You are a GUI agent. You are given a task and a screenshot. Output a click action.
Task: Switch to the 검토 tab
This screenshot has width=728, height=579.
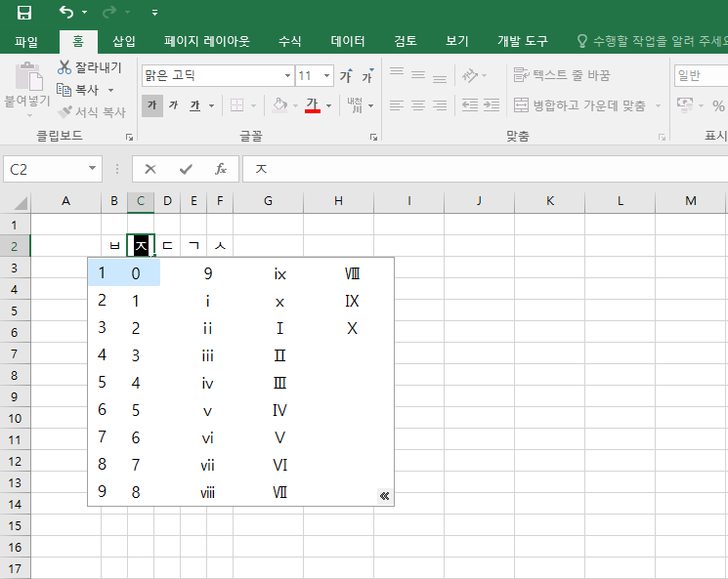[406, 42]
